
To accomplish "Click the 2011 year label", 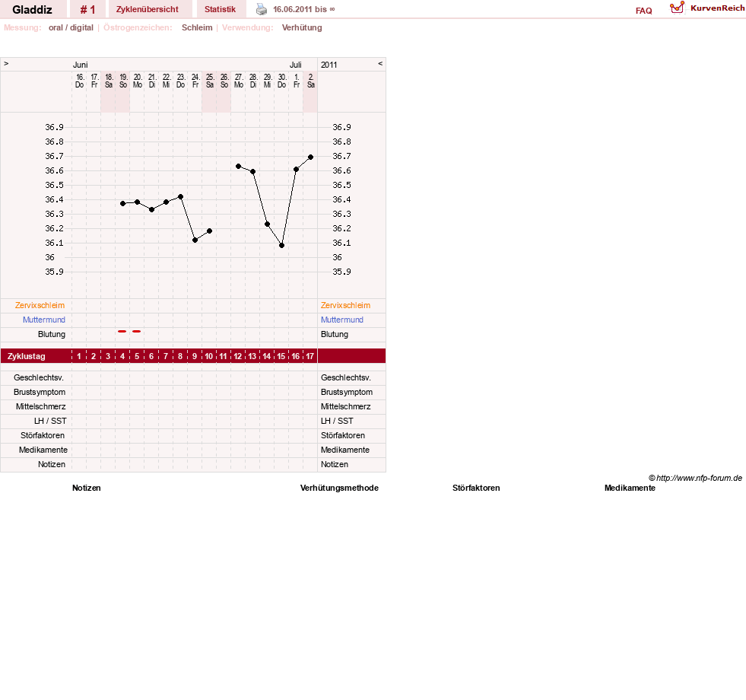I will pyautogui.click(x=329, y=65).
